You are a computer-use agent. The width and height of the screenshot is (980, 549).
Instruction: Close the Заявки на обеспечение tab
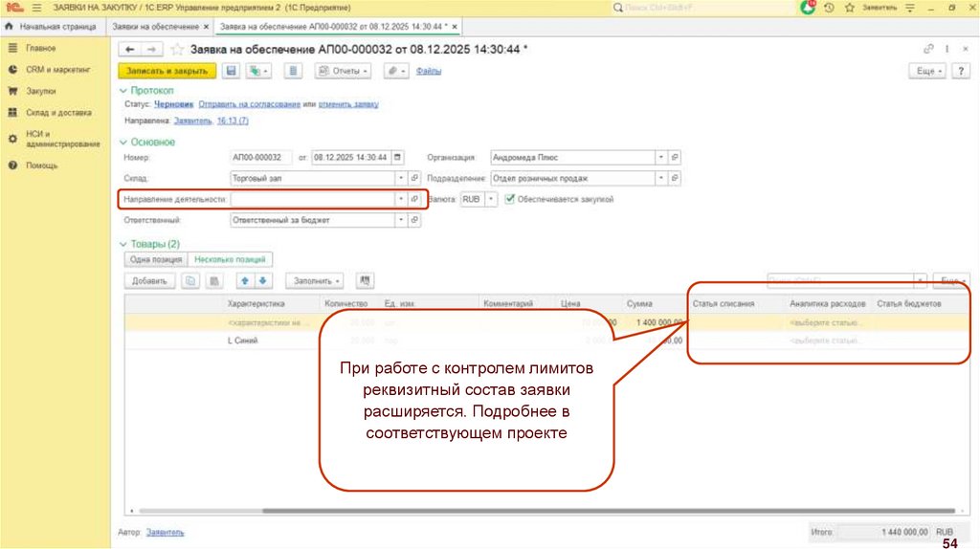207,27
